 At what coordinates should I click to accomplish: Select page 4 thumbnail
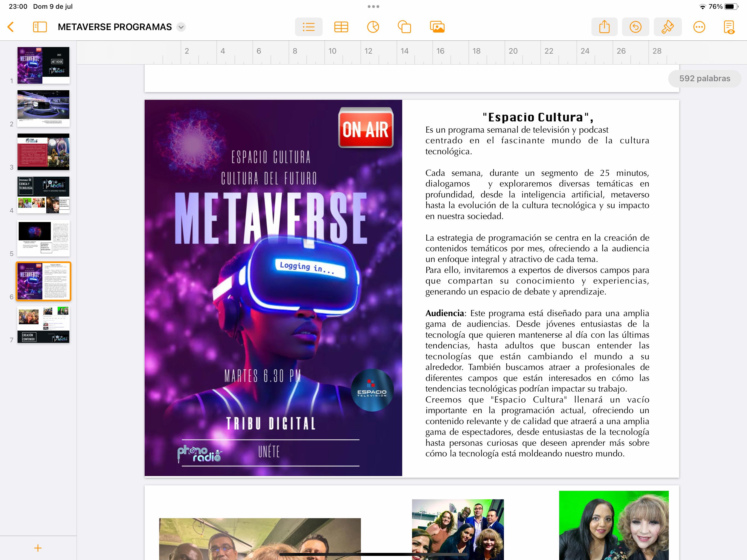pyautogui.click(x=43, y=195)
